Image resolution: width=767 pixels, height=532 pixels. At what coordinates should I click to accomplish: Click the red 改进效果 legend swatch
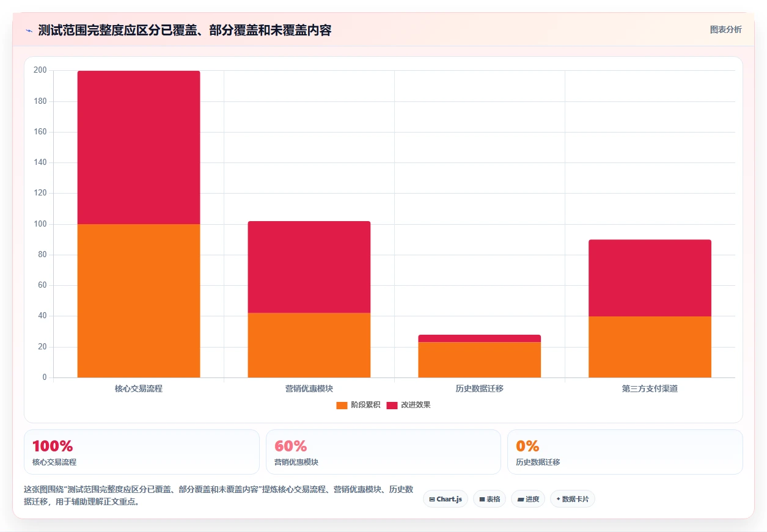pyautogui.click(x=392, y=405)
